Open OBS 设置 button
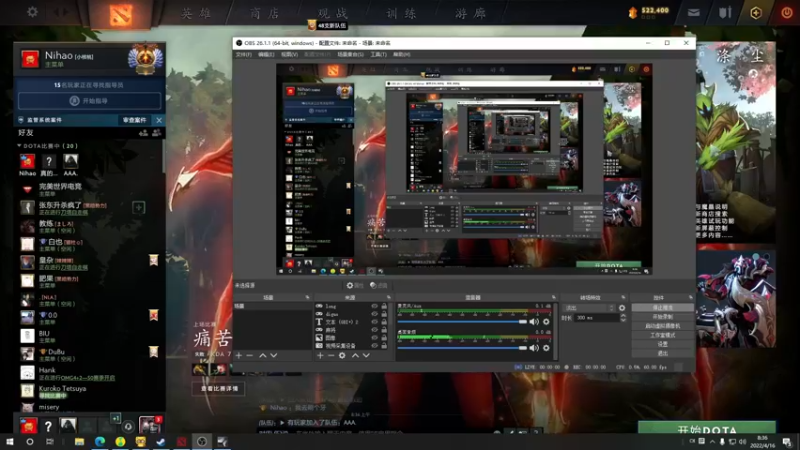800x450 pixels. coord(662,344)
